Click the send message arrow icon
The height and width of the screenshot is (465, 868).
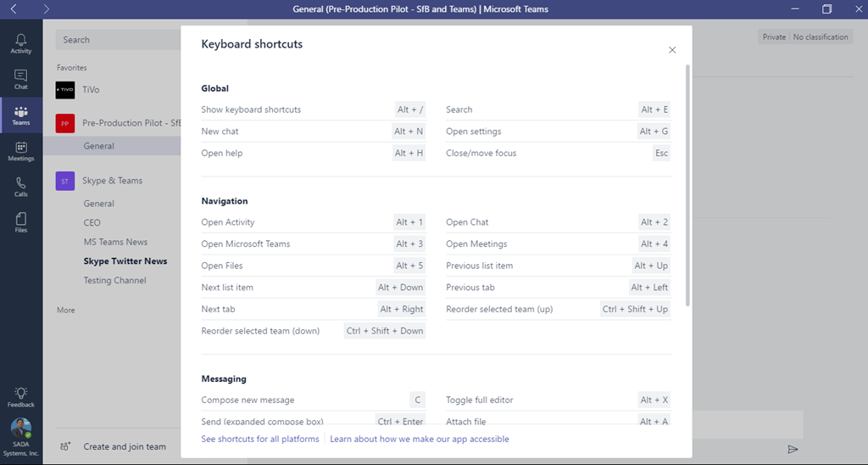[793, 449]
